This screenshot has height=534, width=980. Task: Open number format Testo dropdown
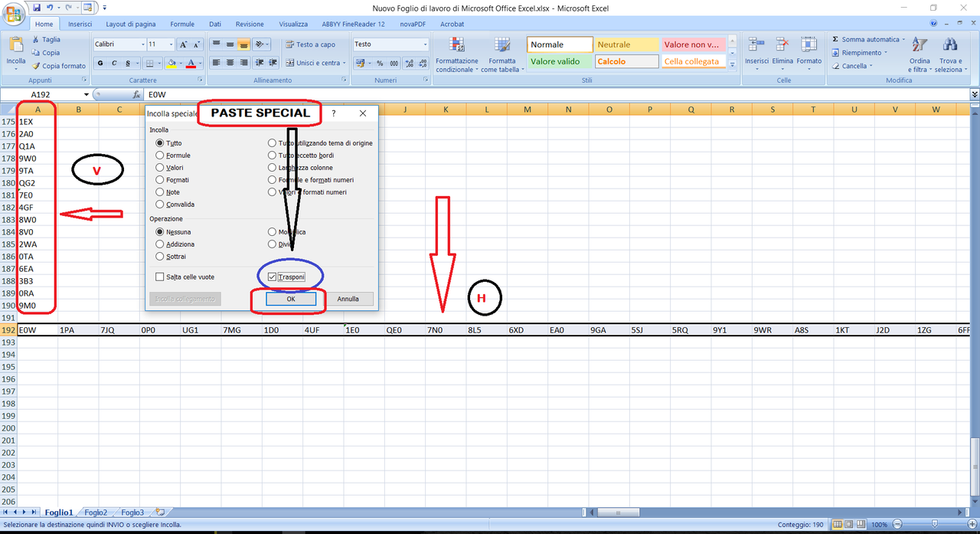click(425, 44)
